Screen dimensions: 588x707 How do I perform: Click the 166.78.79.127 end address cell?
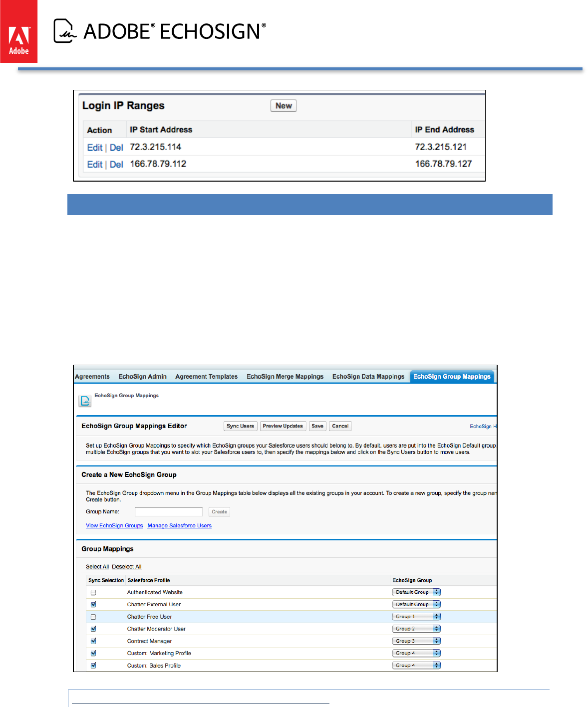(x=443, y=164)
